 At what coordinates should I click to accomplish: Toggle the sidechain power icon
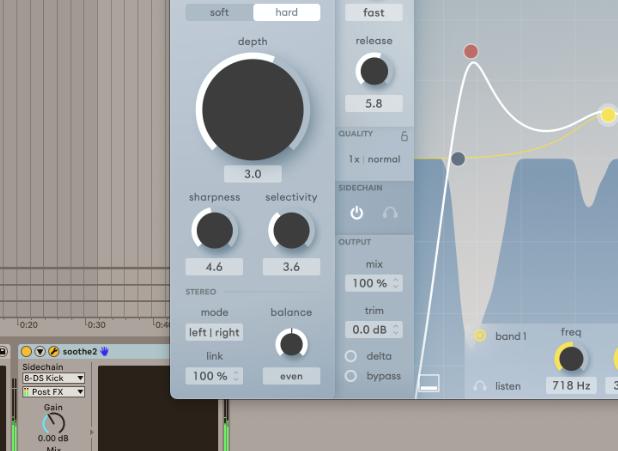(357, 213)
